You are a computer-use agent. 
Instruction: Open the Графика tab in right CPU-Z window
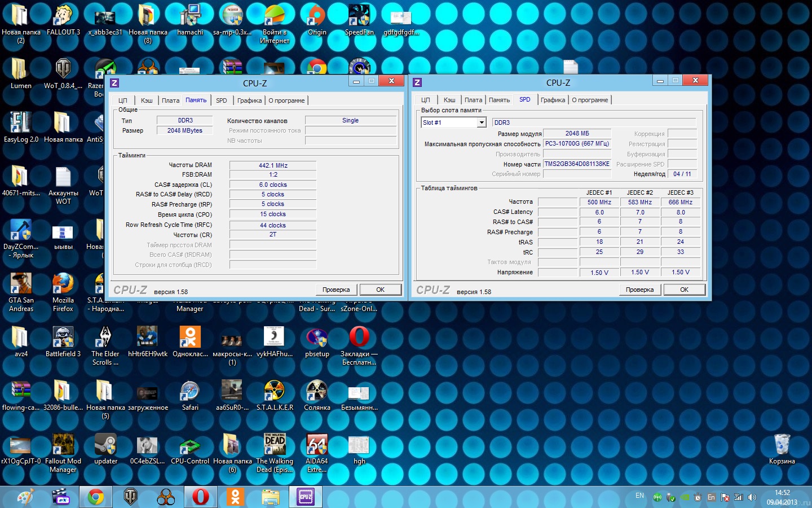(553, 100)
